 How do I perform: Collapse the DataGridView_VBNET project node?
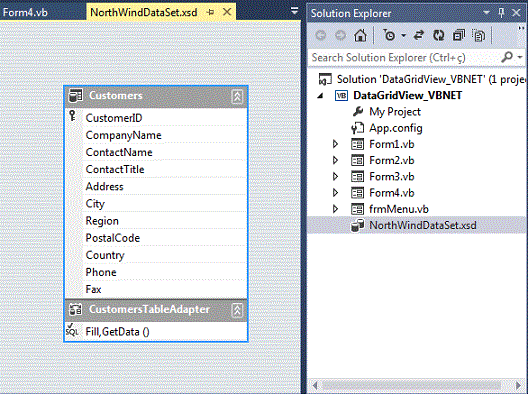(x=320, y=96)
